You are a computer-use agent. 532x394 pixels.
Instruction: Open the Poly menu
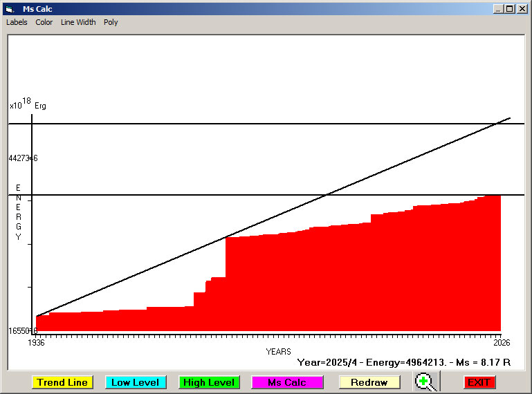click(111, 22)
